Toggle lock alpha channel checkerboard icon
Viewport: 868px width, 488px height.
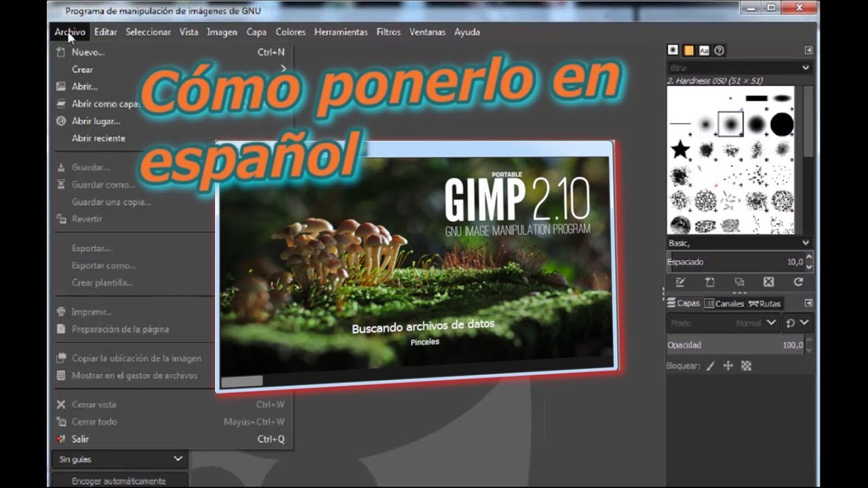coord(746,366)
